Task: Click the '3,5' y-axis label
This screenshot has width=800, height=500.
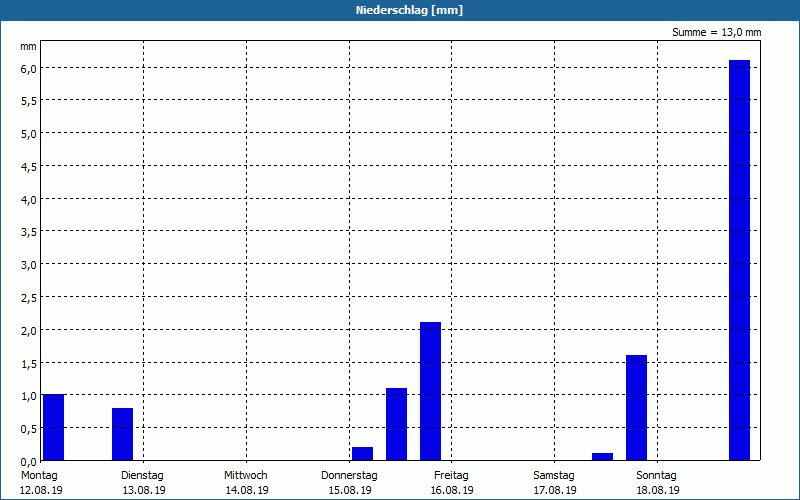Action: pyautogui.click(x=29, y=232)
